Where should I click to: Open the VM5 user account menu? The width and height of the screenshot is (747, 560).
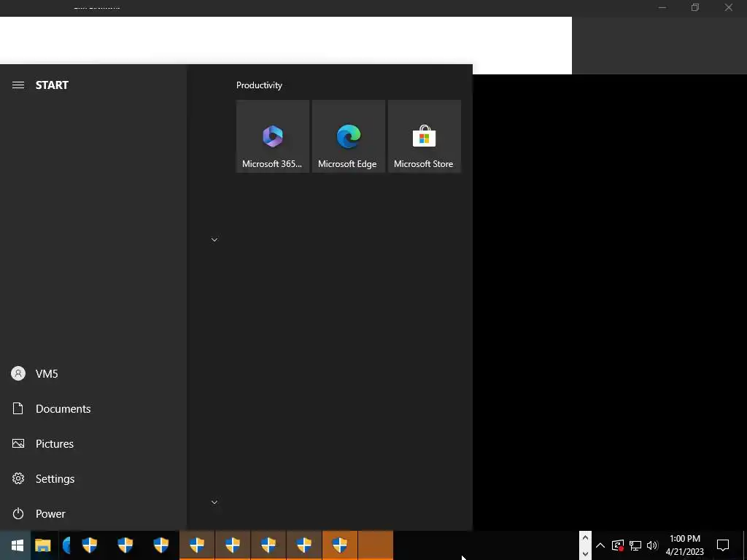[x=47, y=374]
